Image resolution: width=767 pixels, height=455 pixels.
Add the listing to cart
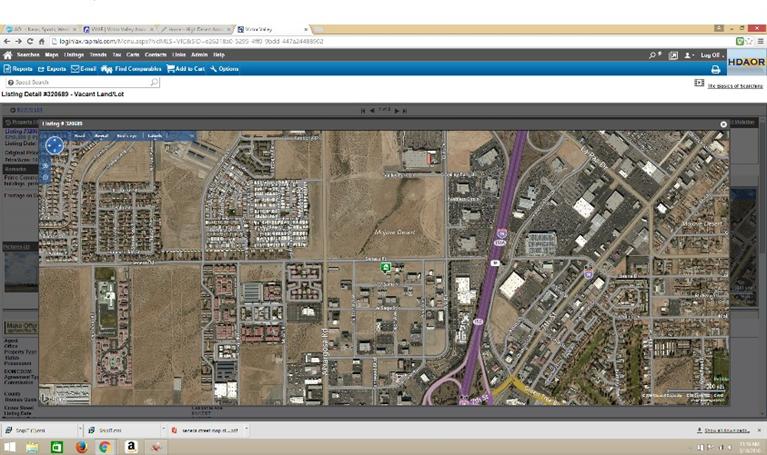coord(185,69)
